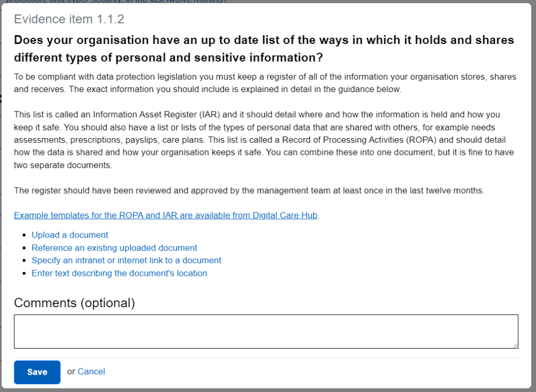Select Enter text describing the document's location
This screenshot has height=392, width=536.
[x=119, y=273]
